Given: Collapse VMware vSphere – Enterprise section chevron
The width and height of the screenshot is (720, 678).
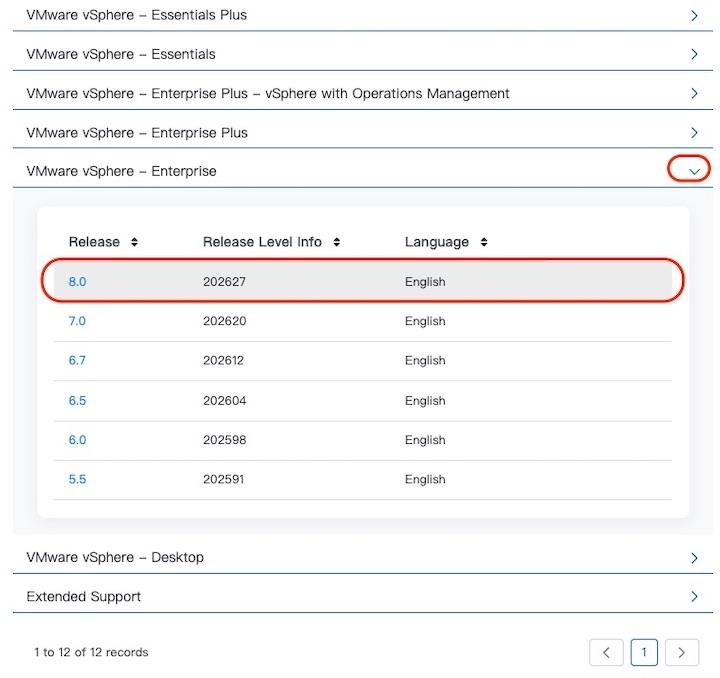Looking at the screenshot, I should pos(694,171).
